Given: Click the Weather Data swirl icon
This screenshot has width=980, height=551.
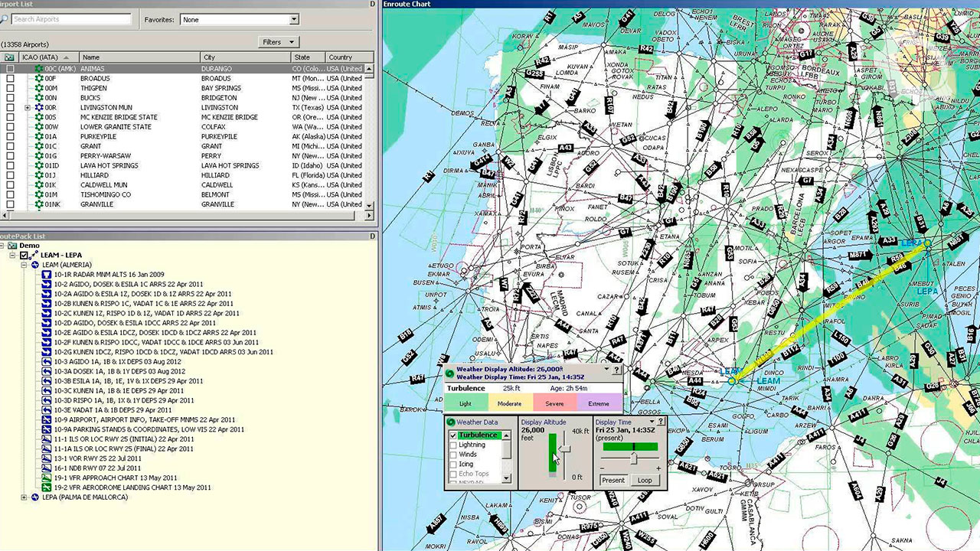Looking at the screenshot, I should (451, 422).
